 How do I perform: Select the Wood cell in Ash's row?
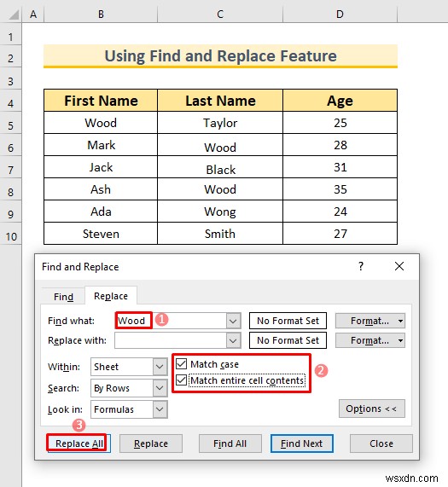[220, 189]
